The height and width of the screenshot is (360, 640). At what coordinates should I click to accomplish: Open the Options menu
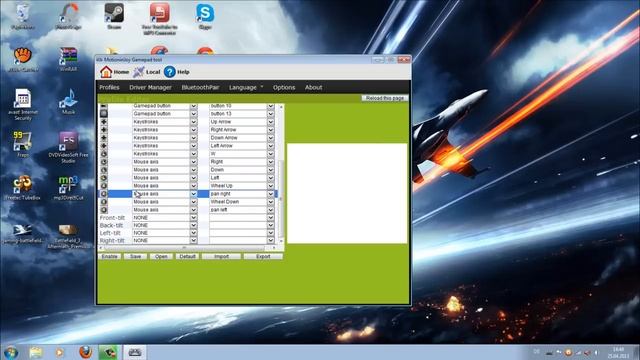coord(284,87)
